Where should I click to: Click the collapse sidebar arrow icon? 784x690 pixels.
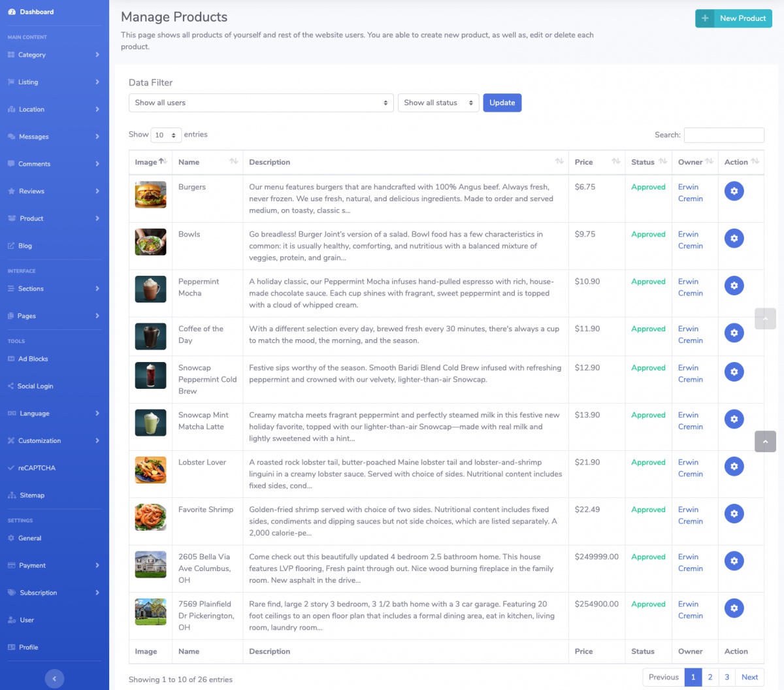[54, 679]
